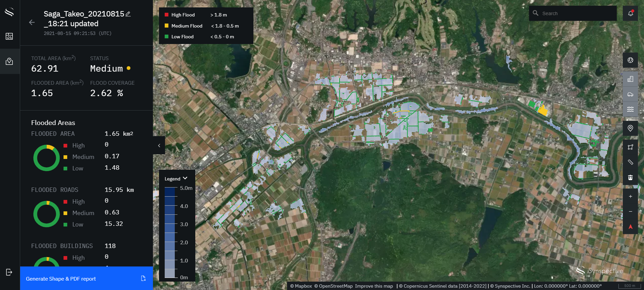Click the flooded roads total 15.95 km
Screen dimensions: 644x290
pos(119,190)
